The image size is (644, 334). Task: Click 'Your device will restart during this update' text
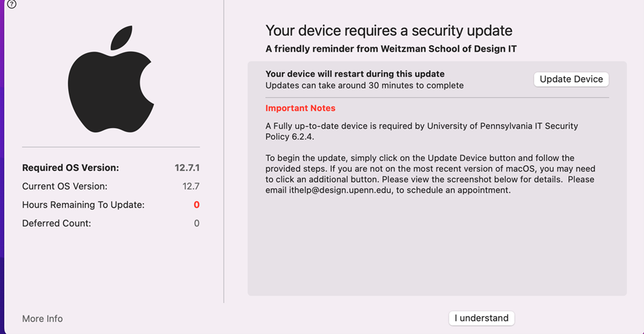coord(355,74)
